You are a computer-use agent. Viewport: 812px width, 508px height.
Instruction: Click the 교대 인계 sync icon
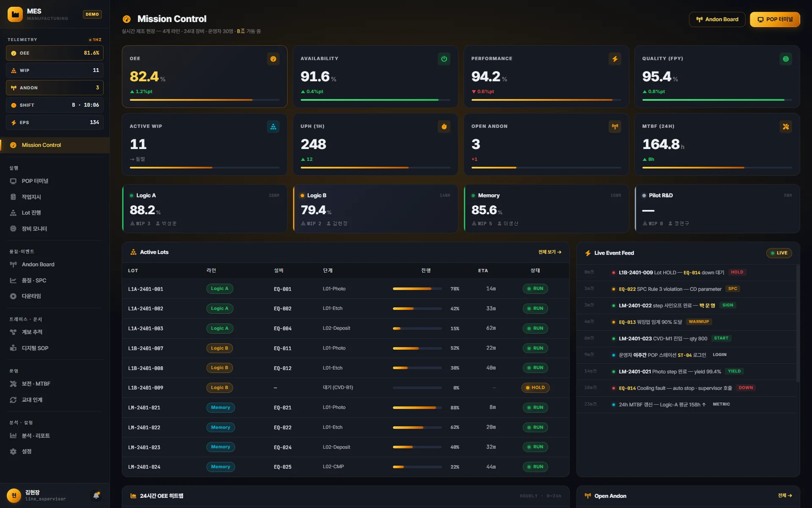click(13, 400)
